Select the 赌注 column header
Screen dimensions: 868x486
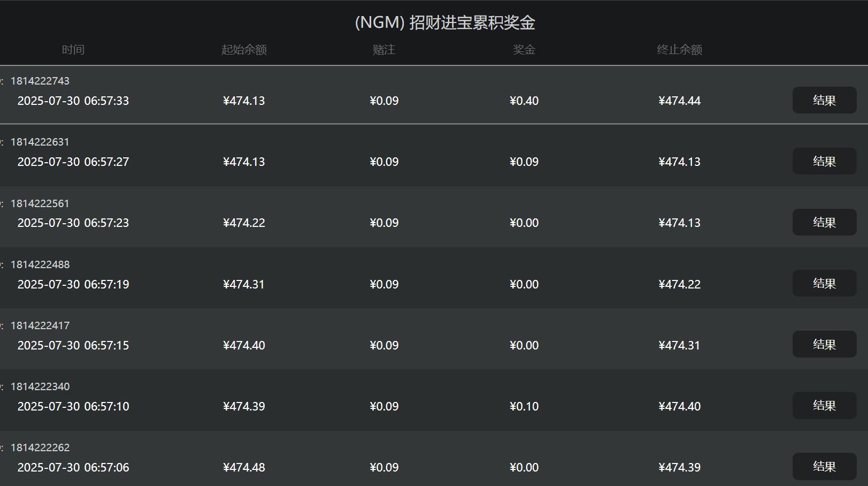384,50
